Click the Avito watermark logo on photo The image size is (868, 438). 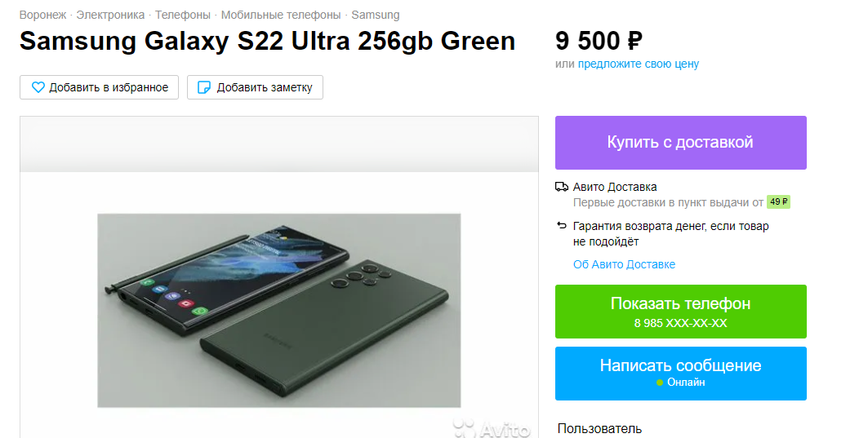(492, 427)
